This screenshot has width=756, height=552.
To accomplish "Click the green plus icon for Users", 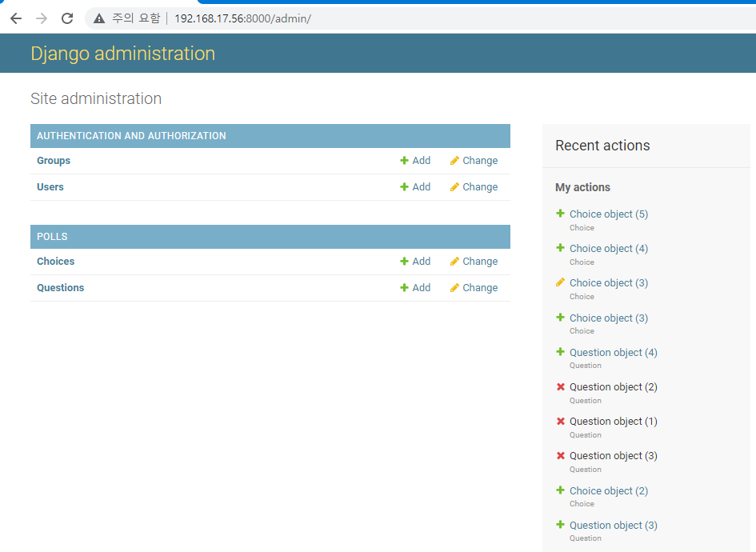I will 404,187.
